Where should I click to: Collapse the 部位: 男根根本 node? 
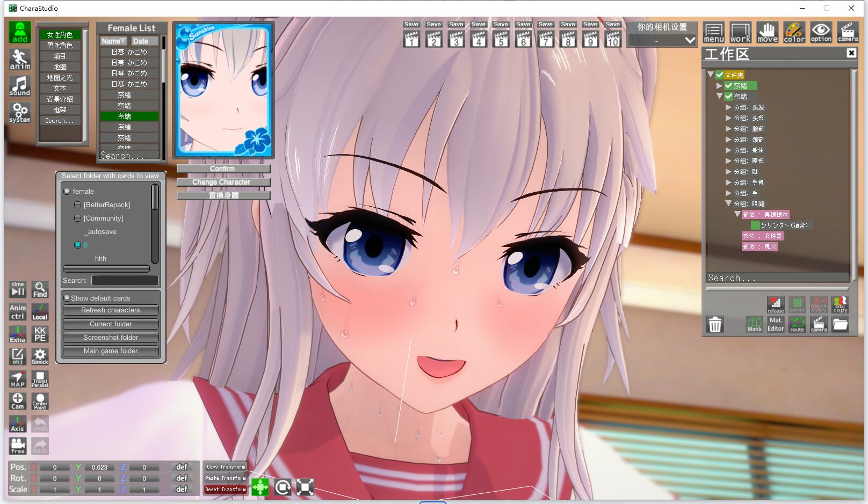737,214
